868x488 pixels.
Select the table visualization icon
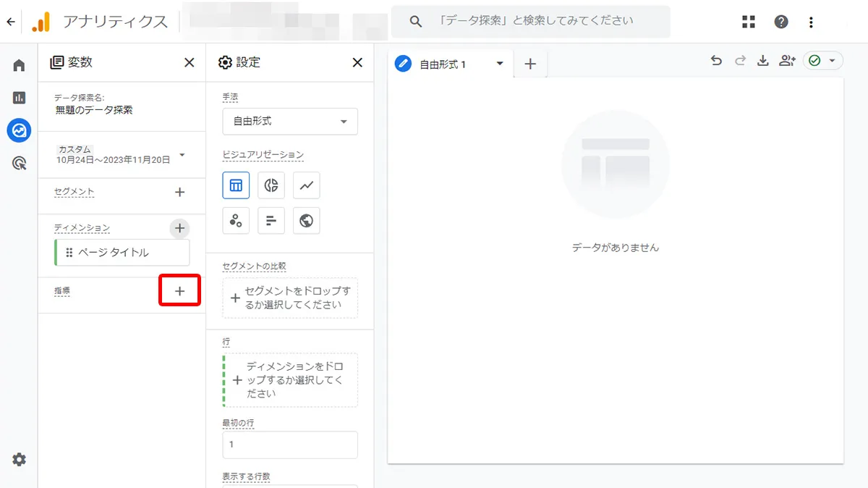point(236,185)
